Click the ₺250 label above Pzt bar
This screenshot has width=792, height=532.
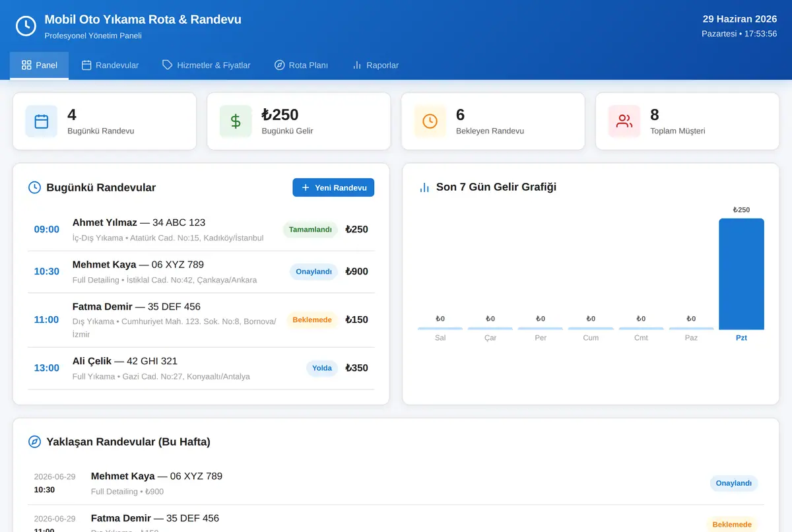(x=741, y=210)
